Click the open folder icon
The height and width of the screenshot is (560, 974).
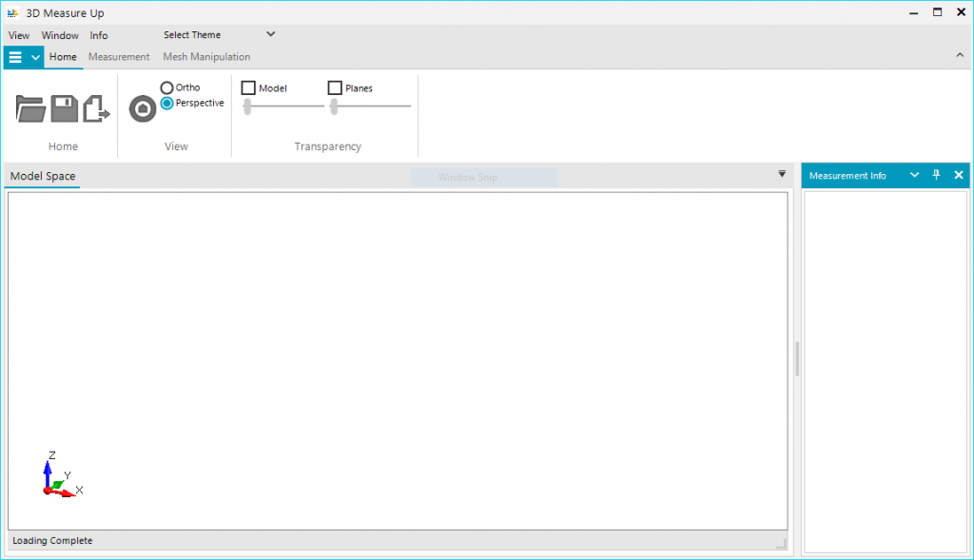point(30,108)
